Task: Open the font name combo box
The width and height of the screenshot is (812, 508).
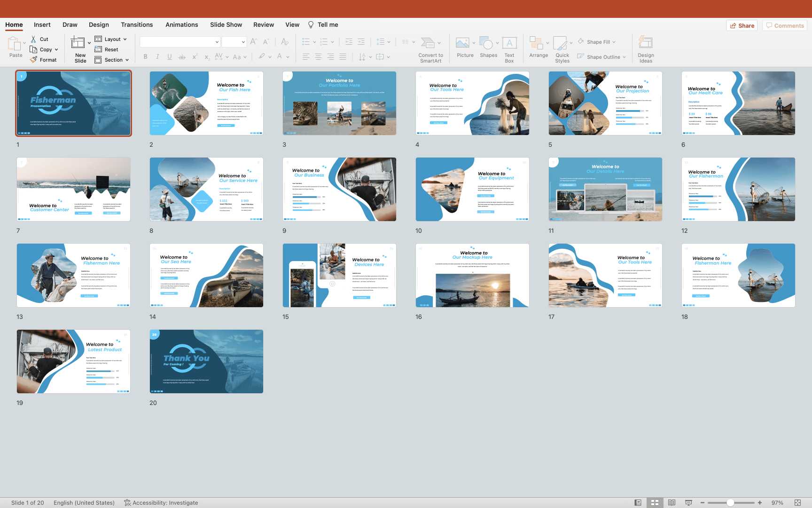Action: click(180, 42)
